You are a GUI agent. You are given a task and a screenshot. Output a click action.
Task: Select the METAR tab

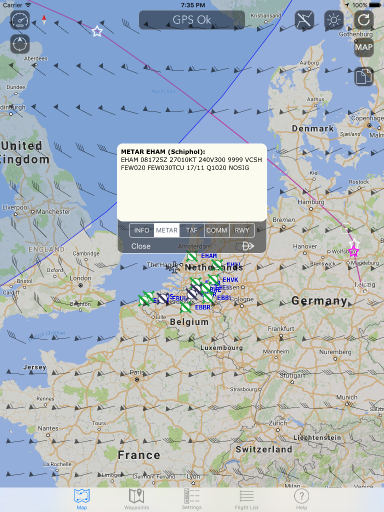167,230
